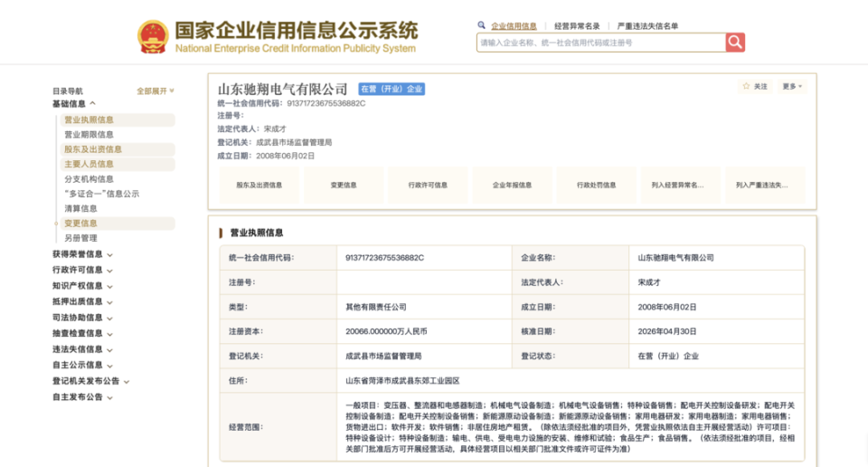The height and width of the screenshot is (467, 868).
Task: Click the company title 山东驰翔电气有限公司
Action: [x=282, y=89]
